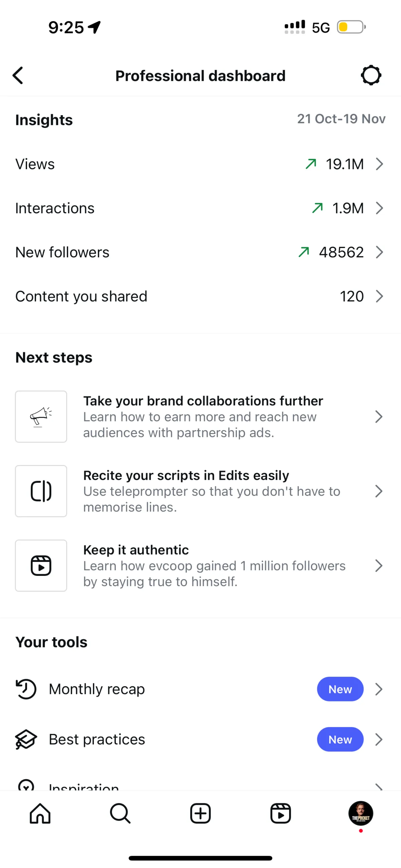Tap the back arrow icon
Screen dimensions: 401x868
coord(18,75)
